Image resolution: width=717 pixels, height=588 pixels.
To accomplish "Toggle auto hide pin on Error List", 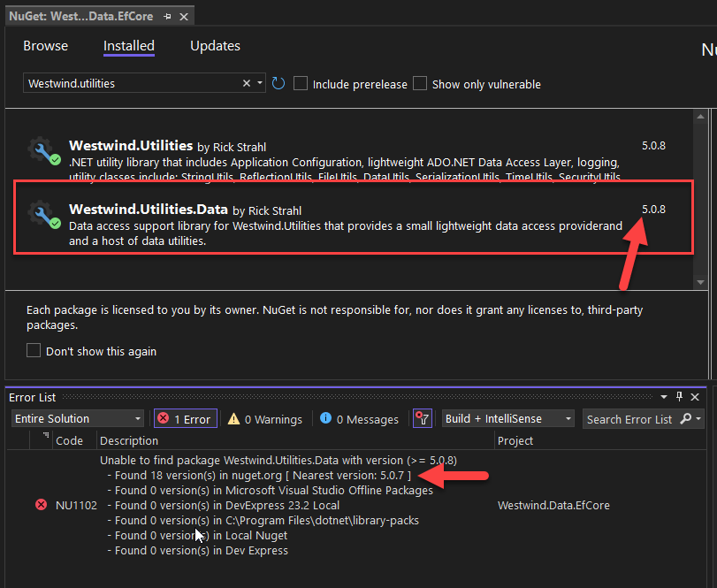I will coord(679,397).
